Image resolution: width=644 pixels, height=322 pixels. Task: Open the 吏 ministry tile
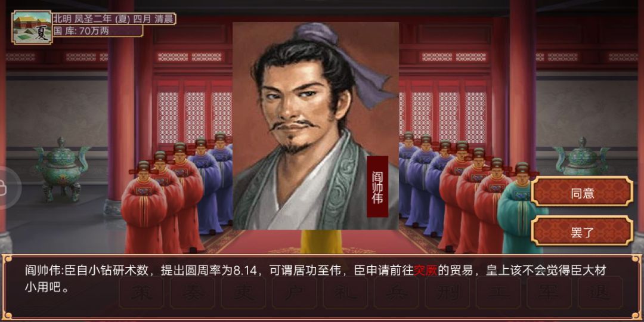pyautogui.click(x=243, y=292)
